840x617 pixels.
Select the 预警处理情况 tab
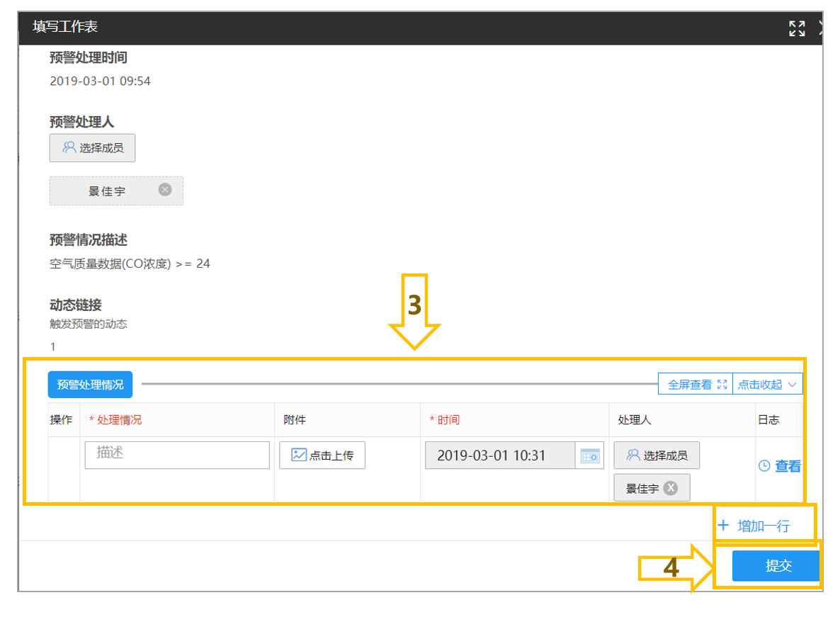tap(90, 385)
